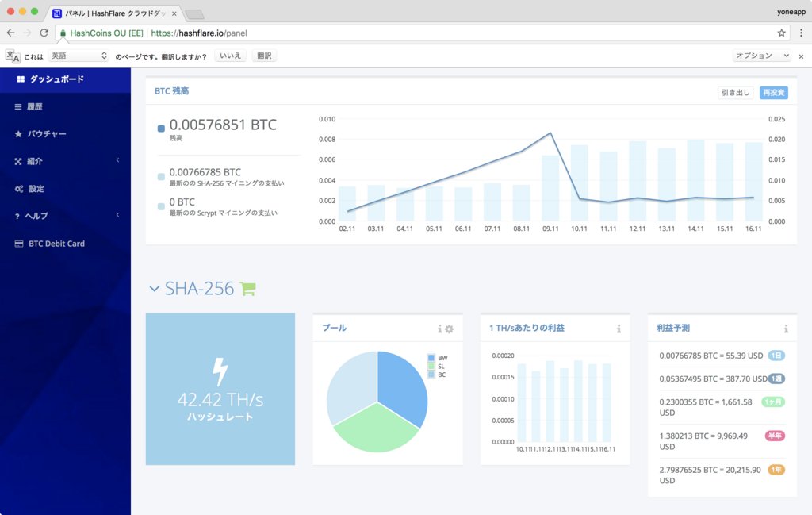
Task: Click the voucher star icon
Action: pos(19,133)
